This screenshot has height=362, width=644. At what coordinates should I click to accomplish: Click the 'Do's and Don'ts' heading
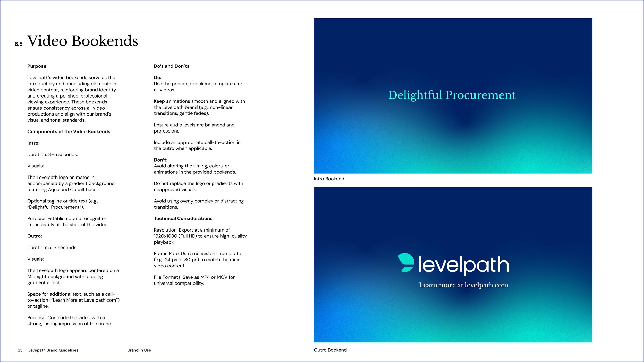pyautogui.click(x=172, y=66)
